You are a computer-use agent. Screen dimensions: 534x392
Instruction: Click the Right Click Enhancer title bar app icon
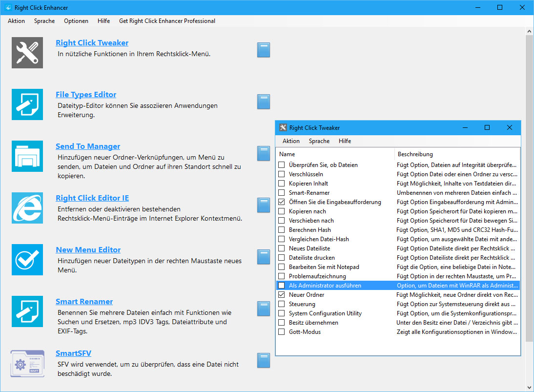(x=8, y=7)
